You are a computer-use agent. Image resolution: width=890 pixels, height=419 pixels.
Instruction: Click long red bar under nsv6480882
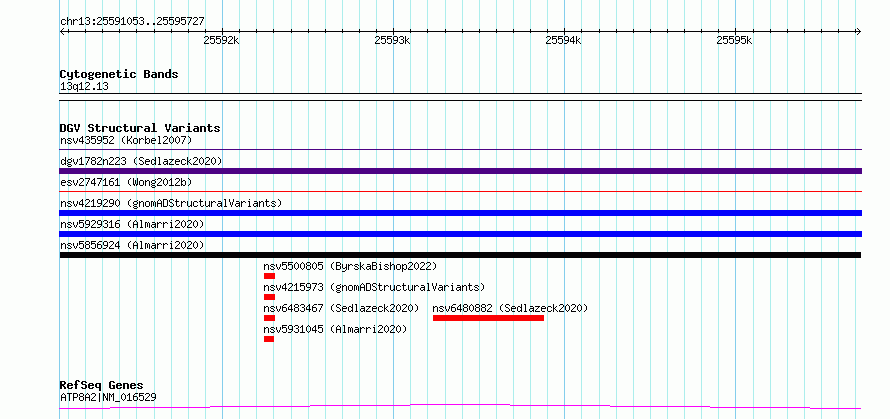point(488,318)
